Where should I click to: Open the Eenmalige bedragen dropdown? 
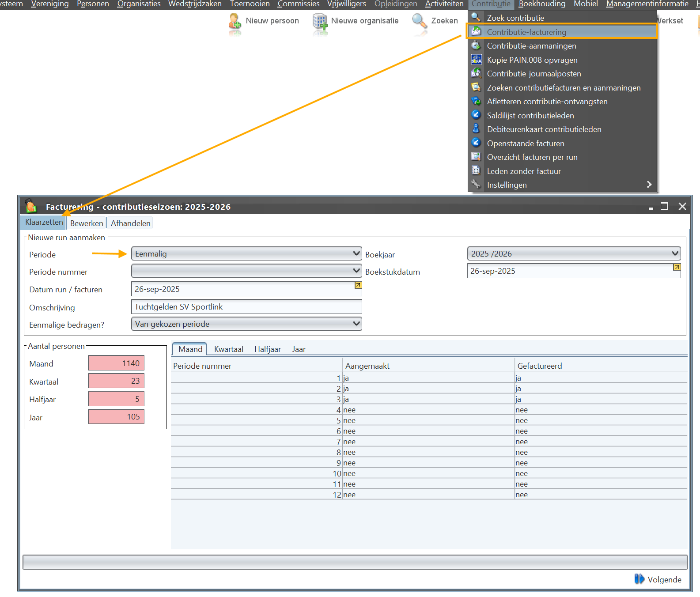tap(246, 324)
